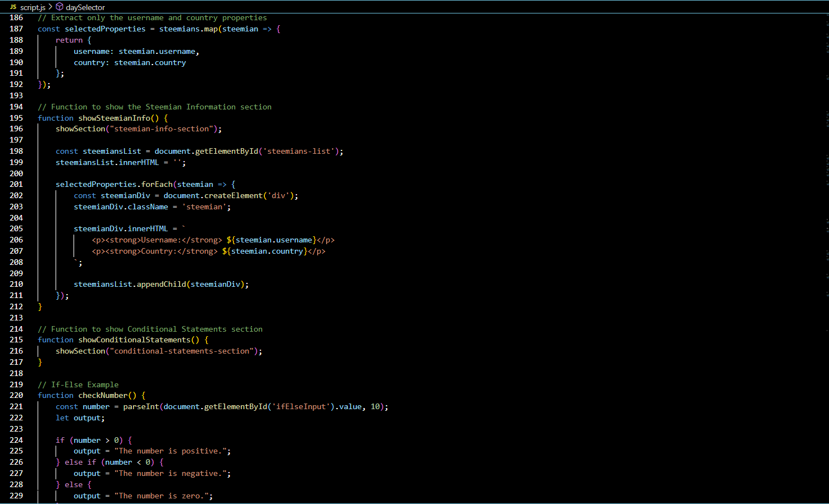
Task: Click "The number is zero." string
Action: [x=161, y=496]
